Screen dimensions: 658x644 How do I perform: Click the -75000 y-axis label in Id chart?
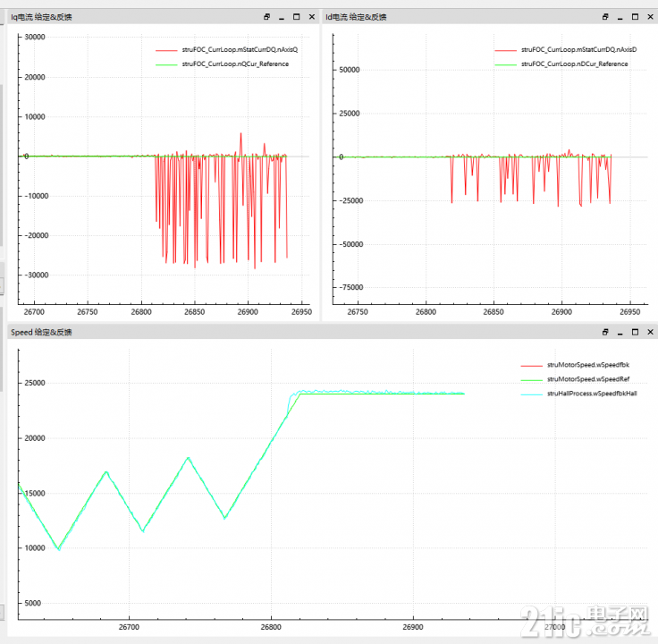point(351,287)
